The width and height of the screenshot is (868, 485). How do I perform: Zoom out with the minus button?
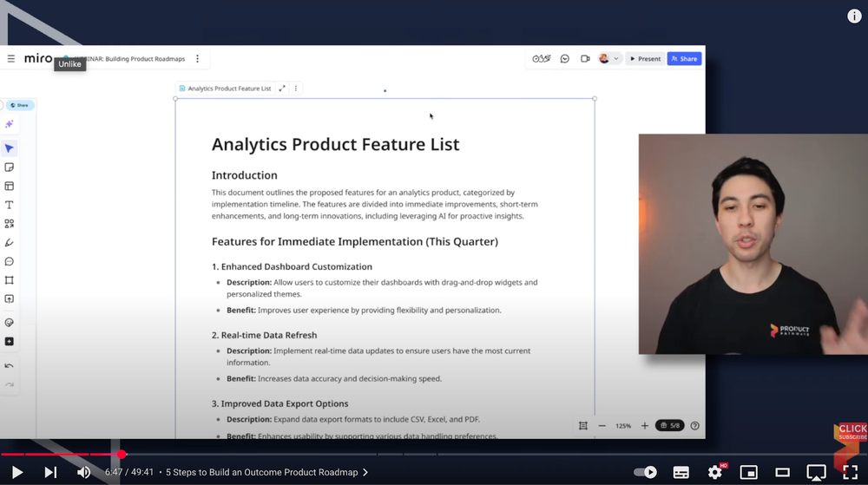click(602, 426)
